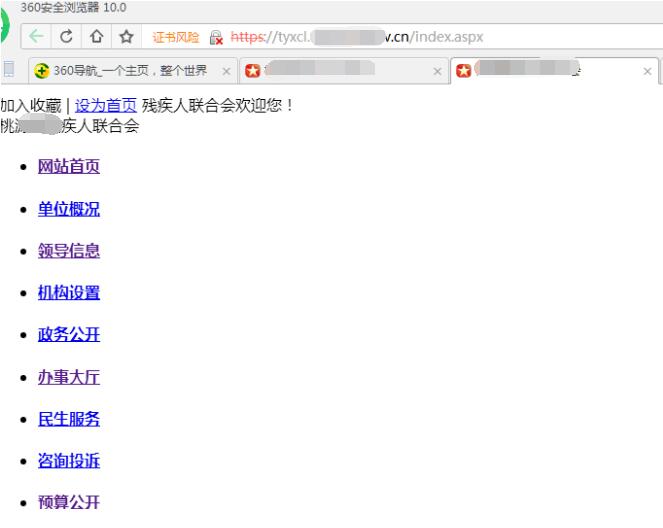Open the 政务公开 navigation link
663x528 pixels.
click(x=69, y=335)
